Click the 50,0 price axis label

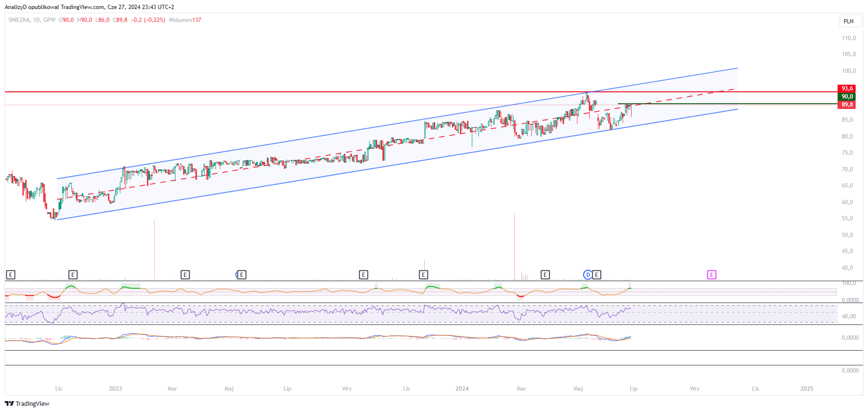point(847,235)
